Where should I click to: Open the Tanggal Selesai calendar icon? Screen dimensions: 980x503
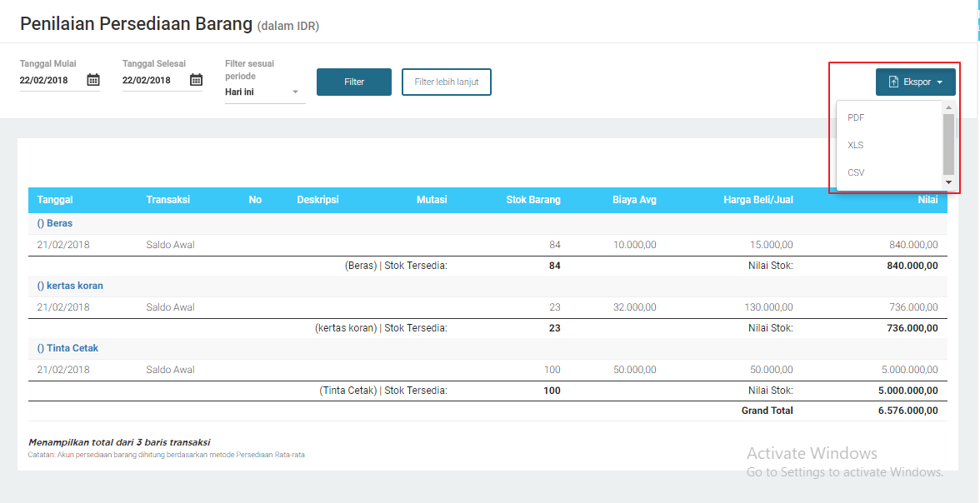tap(196, 80)
